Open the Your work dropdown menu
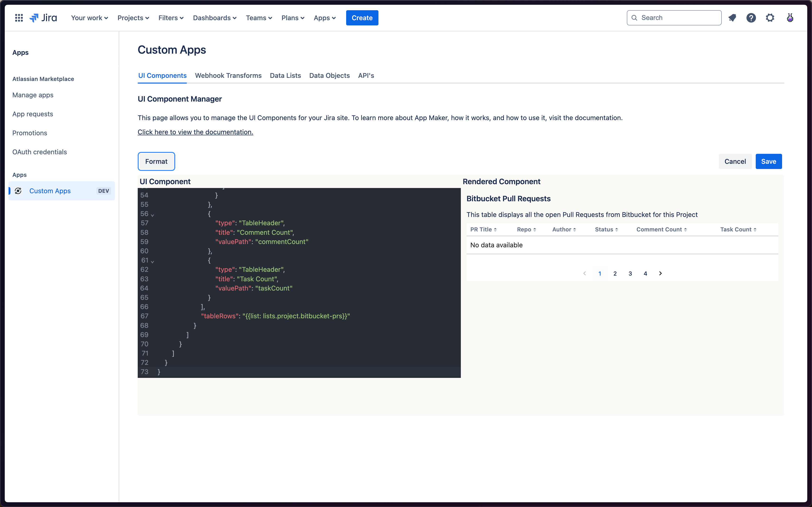This screenshot has height=507, width=812. click(x=89, y=18)
